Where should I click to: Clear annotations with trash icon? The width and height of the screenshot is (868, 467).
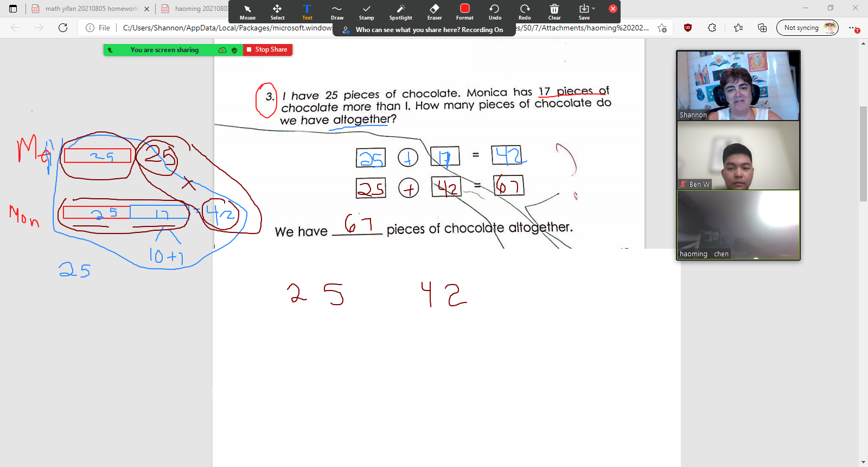pos(554,11)
